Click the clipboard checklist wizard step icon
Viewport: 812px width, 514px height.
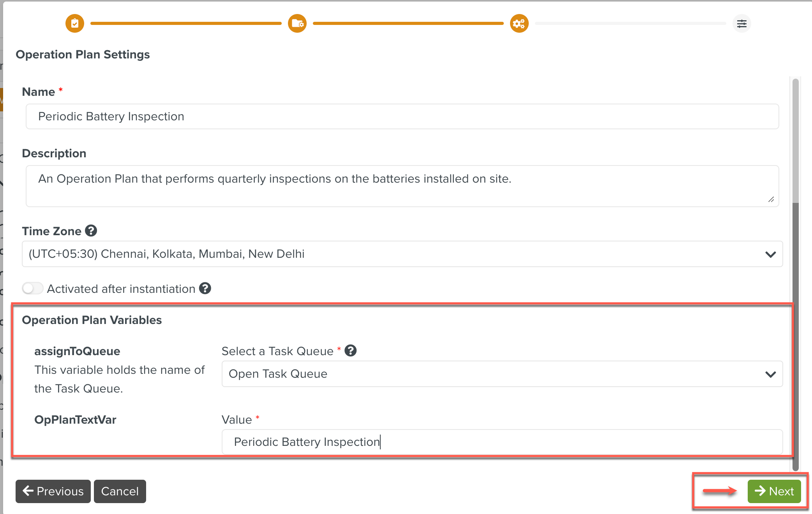75,23
